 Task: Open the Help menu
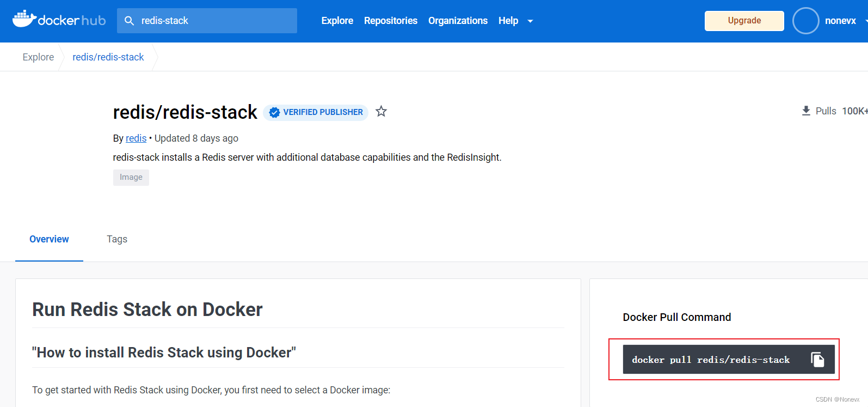point(508,21)
